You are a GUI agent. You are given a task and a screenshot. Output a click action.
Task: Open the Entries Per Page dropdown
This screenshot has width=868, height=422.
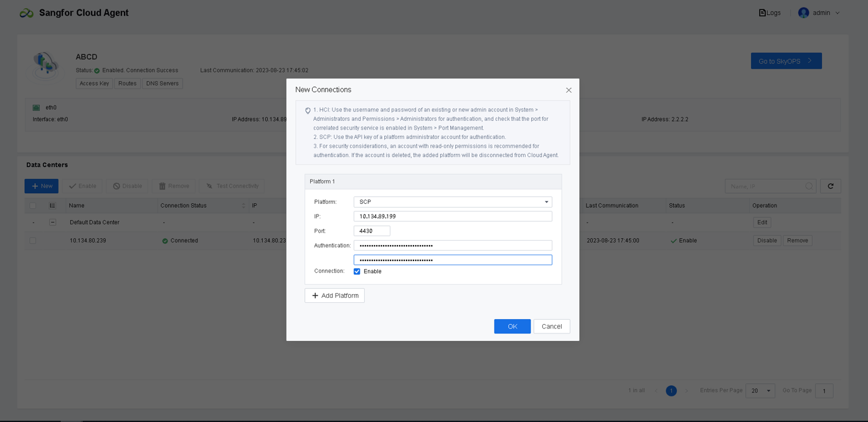pos(760,390)
